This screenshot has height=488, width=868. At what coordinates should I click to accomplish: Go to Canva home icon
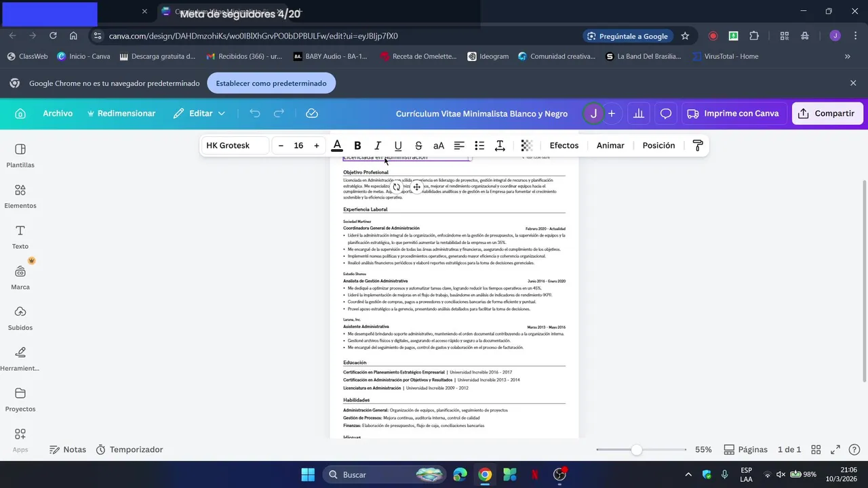[20, 113]
